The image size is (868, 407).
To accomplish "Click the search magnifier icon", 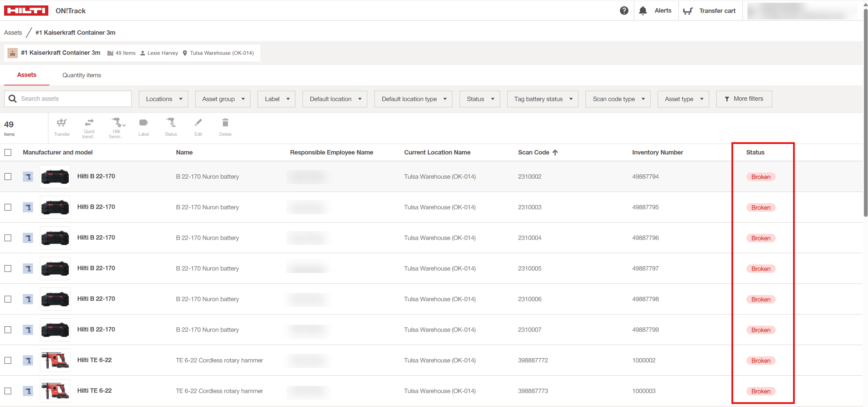I will pyautogui.click(x=13, y=99).
